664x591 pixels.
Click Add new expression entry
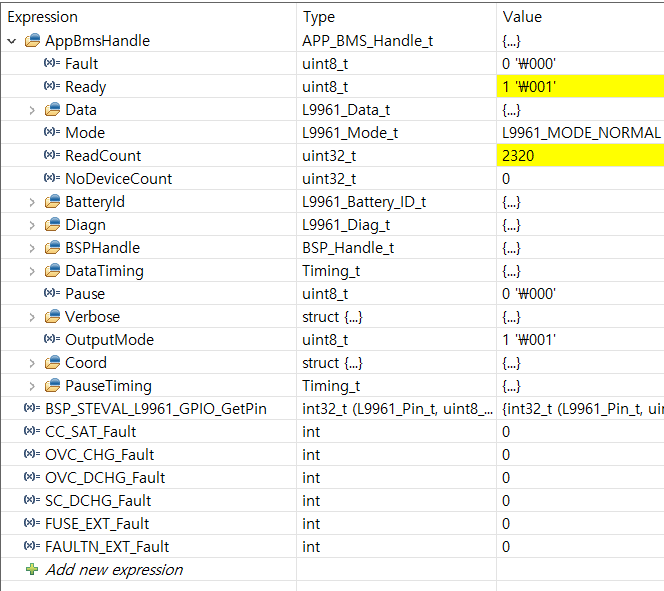[114, 570]
